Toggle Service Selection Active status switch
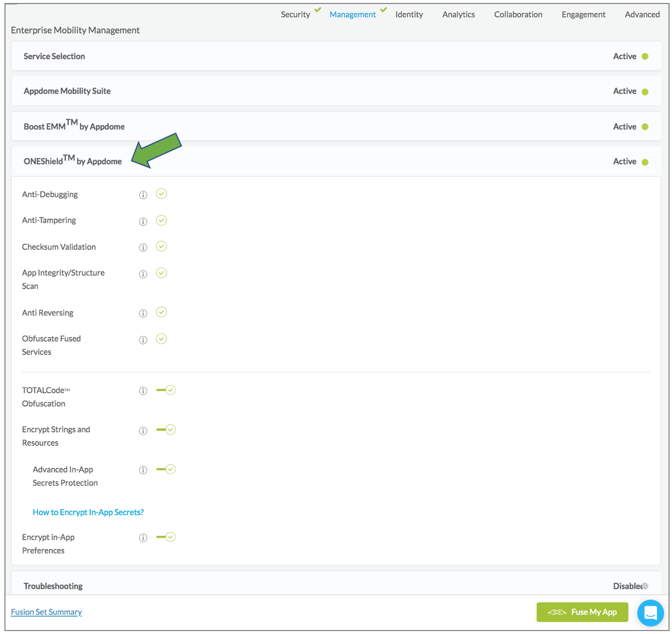Image resolution: width=672 pixels, height=634 pixels. click(645, 57)
